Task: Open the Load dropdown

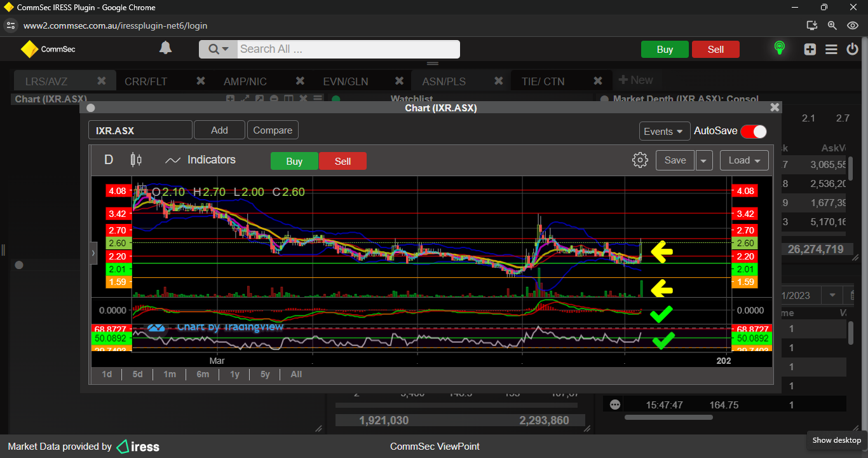Action: [x=744, y=160]
